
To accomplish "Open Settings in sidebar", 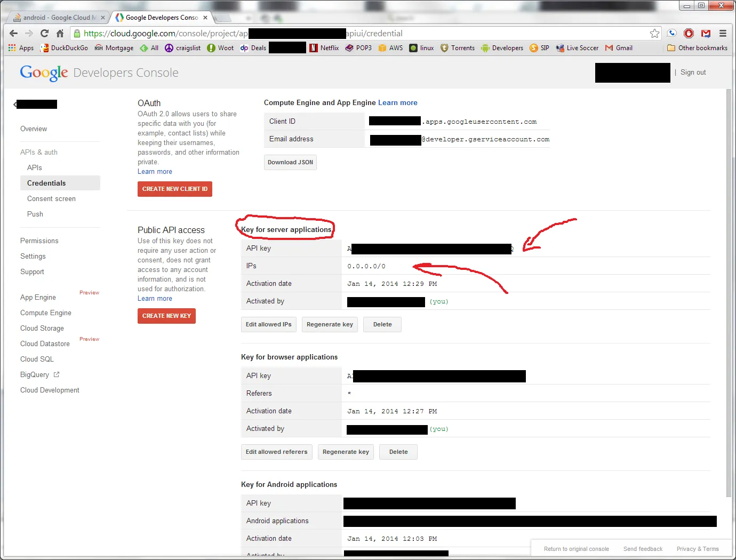I will pos(33,257).
